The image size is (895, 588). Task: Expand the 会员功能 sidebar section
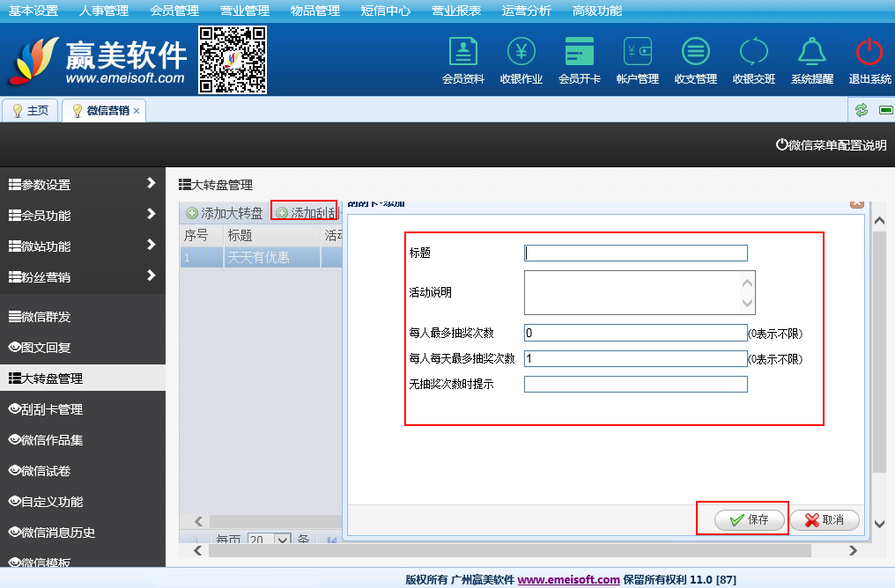(x=83, y=216)
